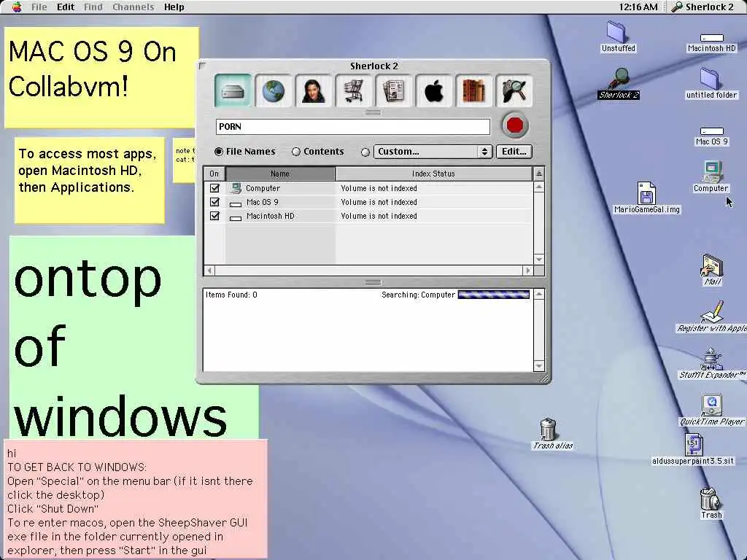Screen dimensions: 747x560
Task: Select the Mac OS 9 desktop volume
Action: [712, 136]
